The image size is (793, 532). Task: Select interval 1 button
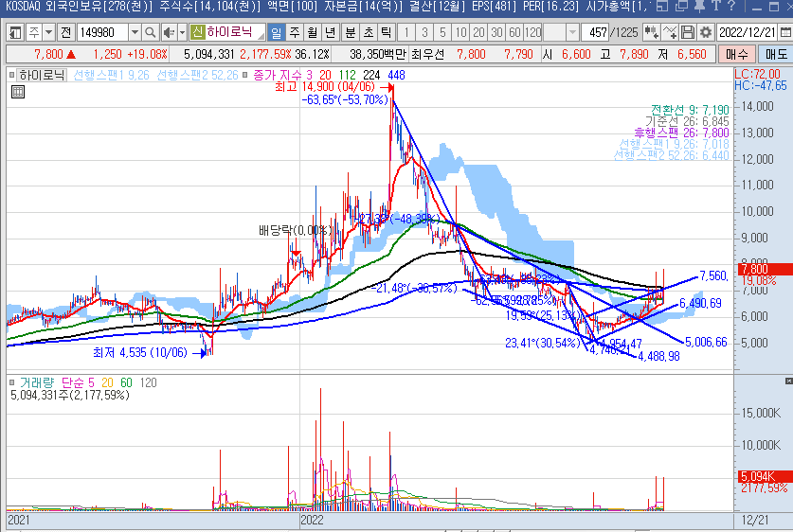[x=406, y=33]
